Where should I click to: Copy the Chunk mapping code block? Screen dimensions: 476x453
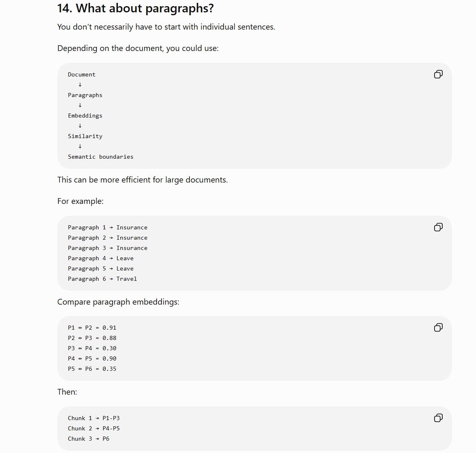point(438,418)
